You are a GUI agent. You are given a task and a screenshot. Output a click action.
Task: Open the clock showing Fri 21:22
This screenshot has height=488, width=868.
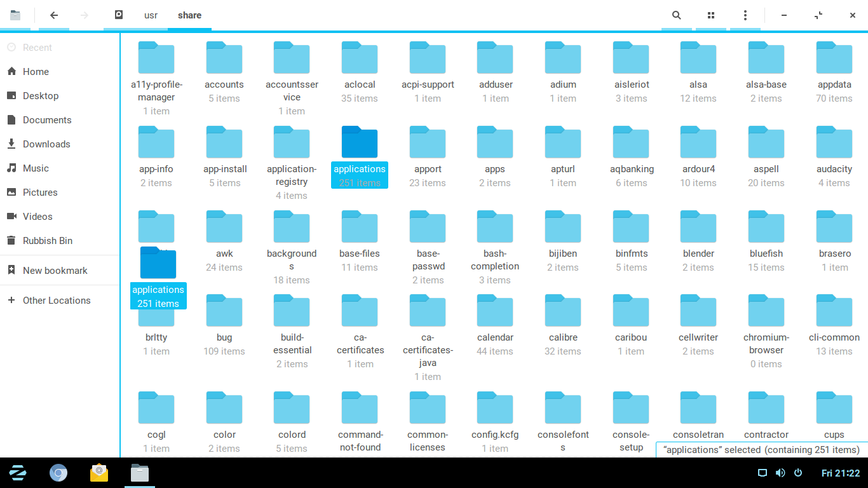point(840,473)
